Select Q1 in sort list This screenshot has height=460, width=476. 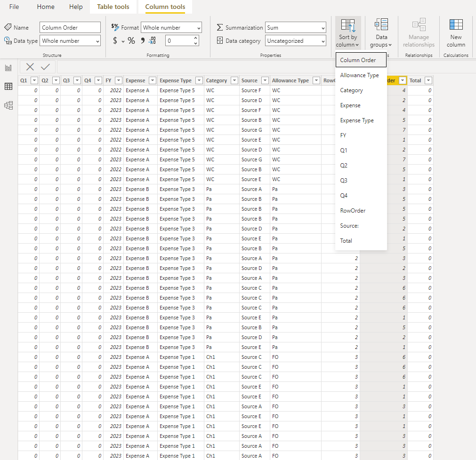pyautogui.click(x=361, y=151)
